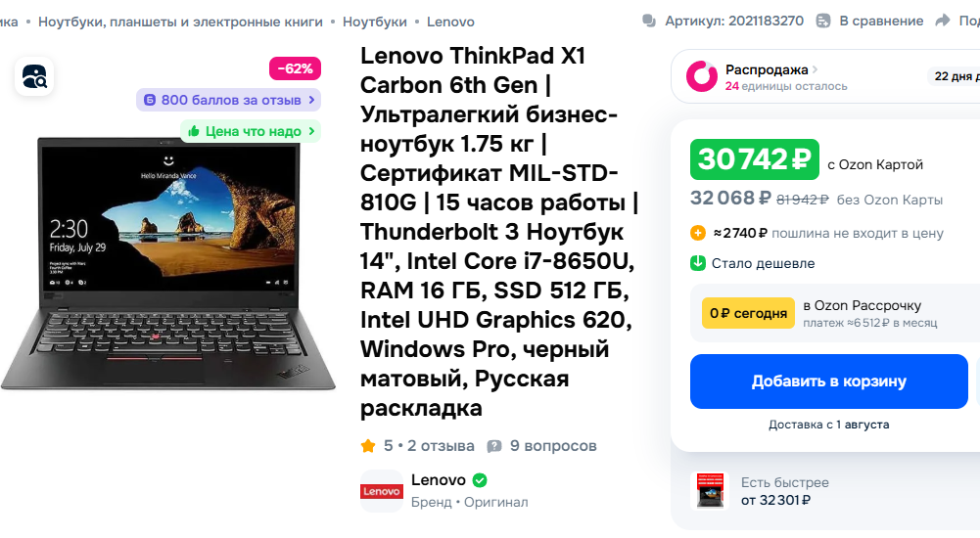Image resolution: width=980 pixels, height=538 pixels.
Task: Click the questions speech bubble icon
Action: (x=494, y=446)
